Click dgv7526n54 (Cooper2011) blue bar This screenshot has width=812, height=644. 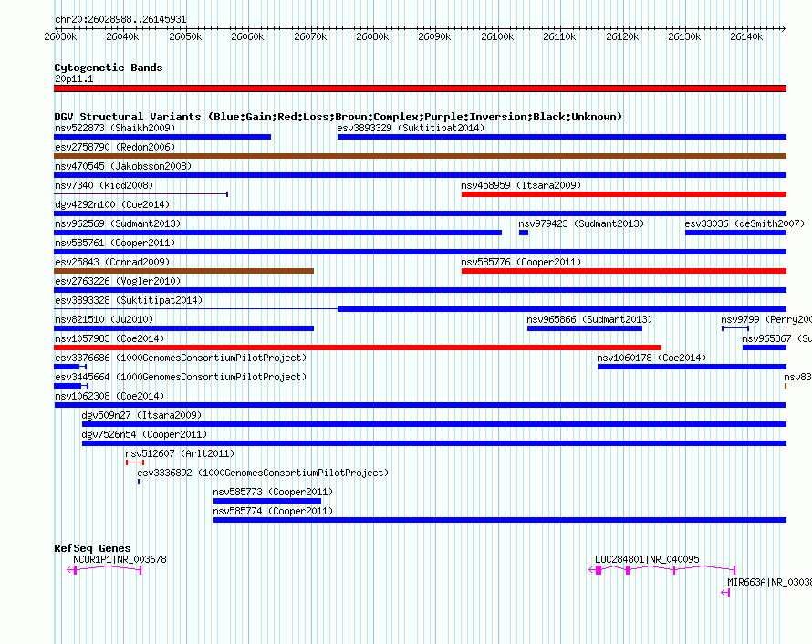434,443
